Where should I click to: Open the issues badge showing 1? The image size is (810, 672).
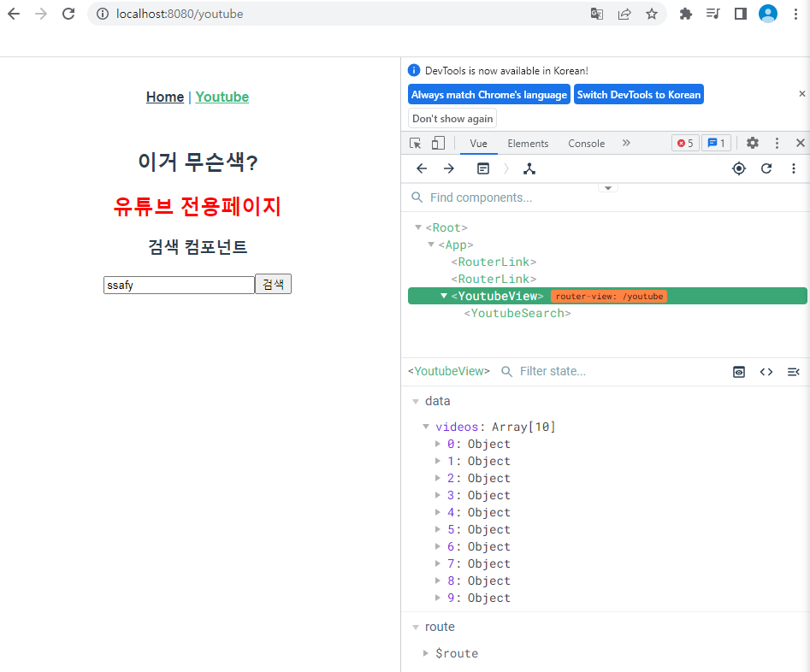[x=716, y=143]
